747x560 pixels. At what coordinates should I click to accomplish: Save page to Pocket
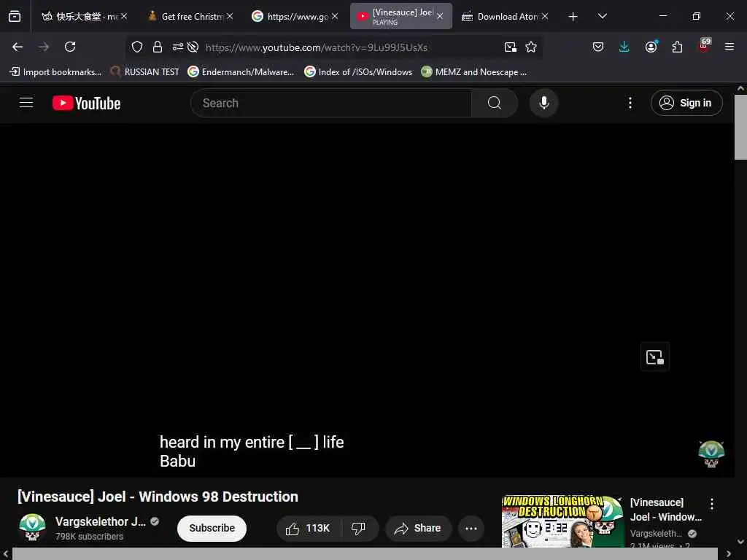tap(598, 47)
